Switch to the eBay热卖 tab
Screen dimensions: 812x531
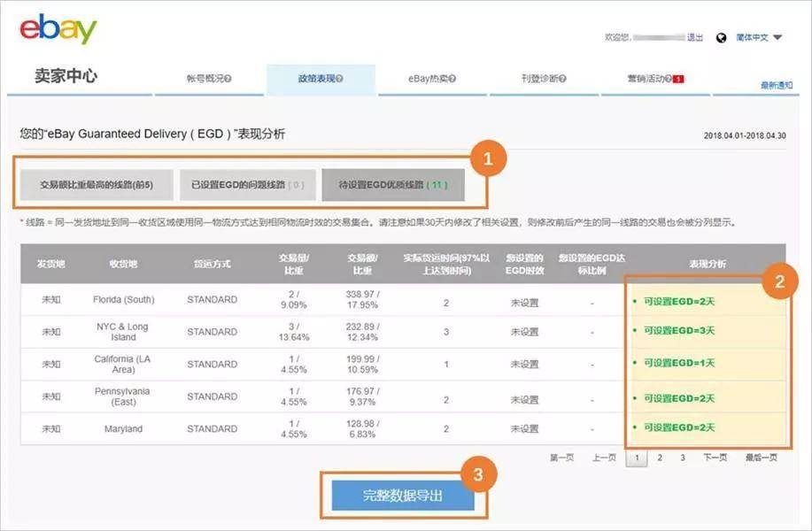[432, 79]
